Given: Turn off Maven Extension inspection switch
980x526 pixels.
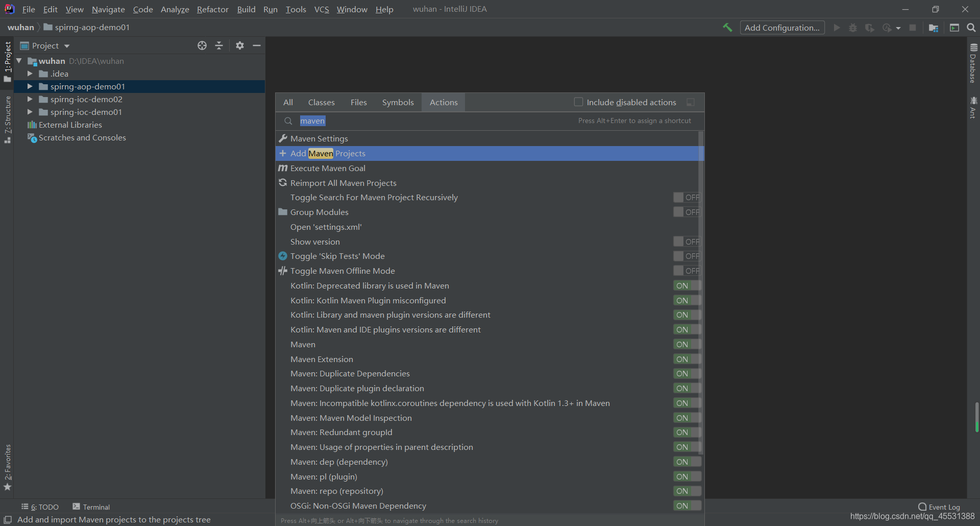Looking at the screenshot, I should 687,359.
